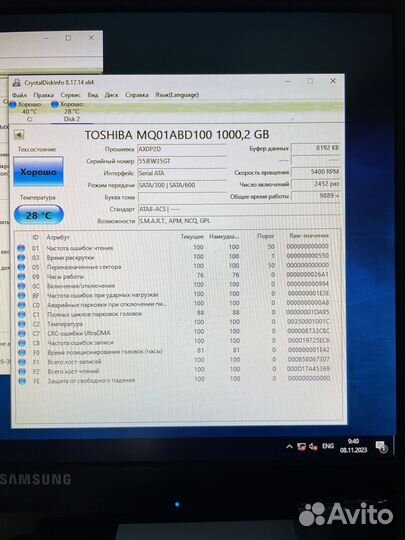This screenshot has height=540, width=405.
Task: Click the power-on count value 2452 раз
Action: (x=316, y=184)
